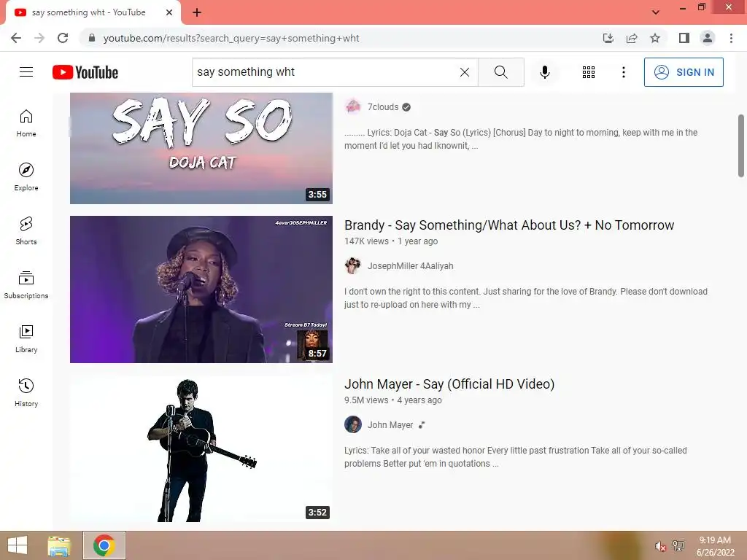The image size is (747, 560).
Task: Click the muted volume tray icon
Action: (659, 546)
